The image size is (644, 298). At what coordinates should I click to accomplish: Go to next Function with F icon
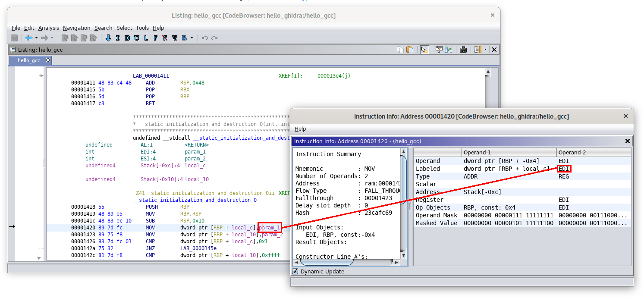[x=156, y=38]
